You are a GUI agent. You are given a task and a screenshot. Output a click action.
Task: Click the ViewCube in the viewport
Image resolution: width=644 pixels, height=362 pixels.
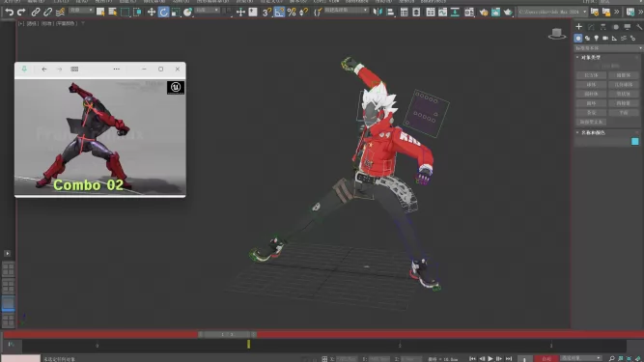[x=557, y=35]
